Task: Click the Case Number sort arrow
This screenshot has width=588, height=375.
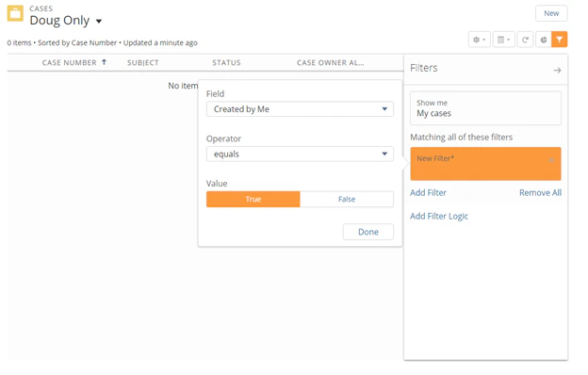Action: 104,62
